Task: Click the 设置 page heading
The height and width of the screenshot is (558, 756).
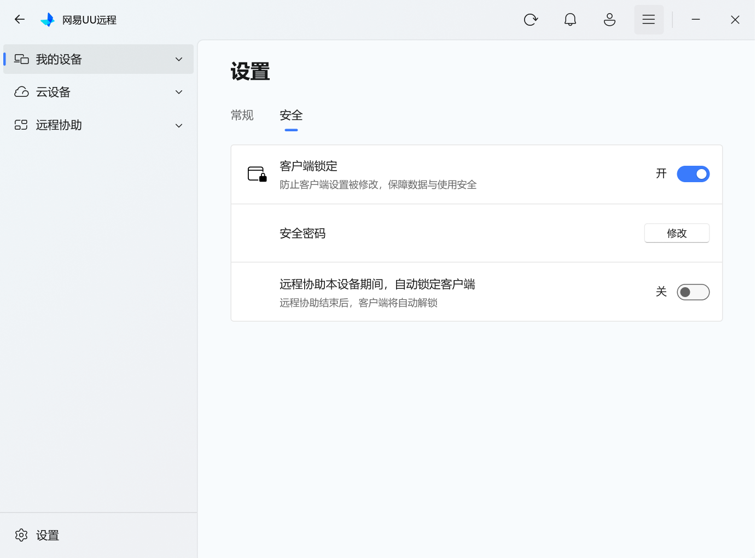Action: pos(251,72)
